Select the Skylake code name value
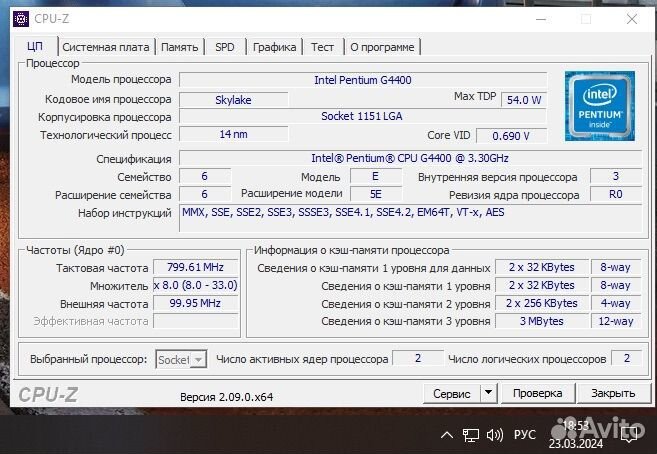 [x=233, y=100]
